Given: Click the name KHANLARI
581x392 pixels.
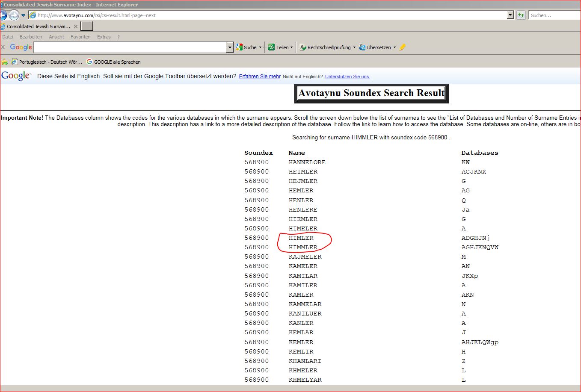Looking at the screenshot, I should pos(305,361).
